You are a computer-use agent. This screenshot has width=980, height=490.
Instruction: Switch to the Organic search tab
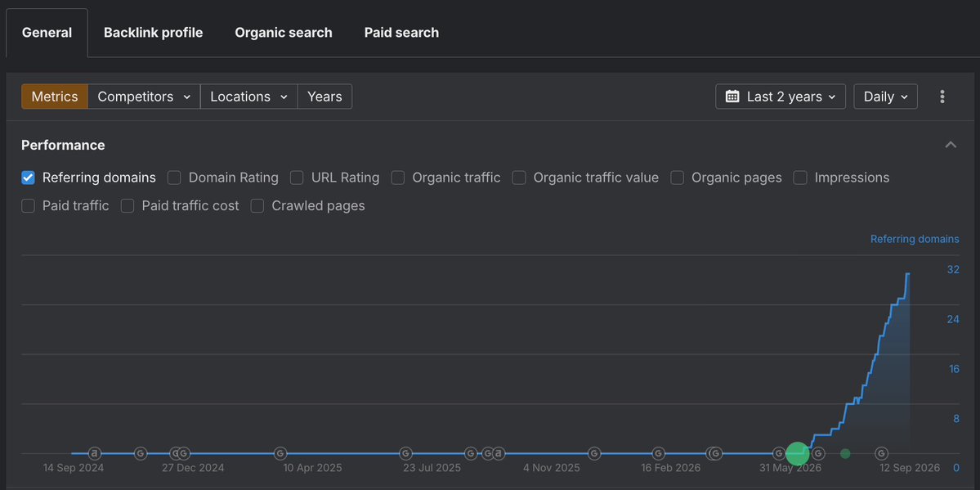pyautogui.click(x=284, y=33)
